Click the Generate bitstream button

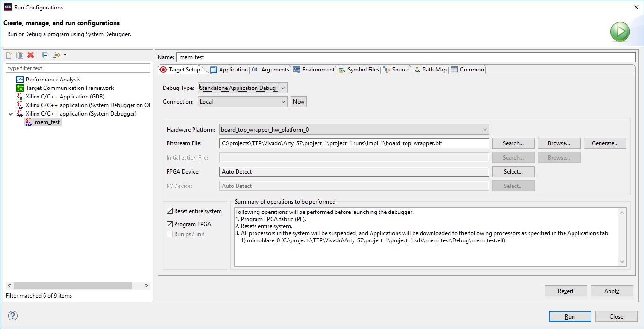pyautogui.click(x=605, y=143)
